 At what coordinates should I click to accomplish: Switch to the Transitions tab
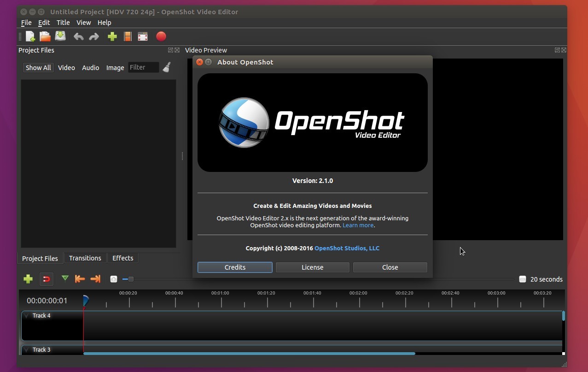(85, 258)
